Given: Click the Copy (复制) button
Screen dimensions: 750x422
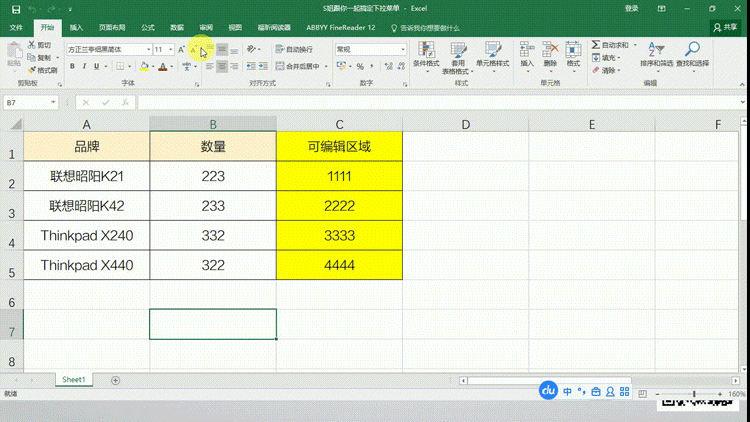Looking at the screenshot, I should point(39,57).
